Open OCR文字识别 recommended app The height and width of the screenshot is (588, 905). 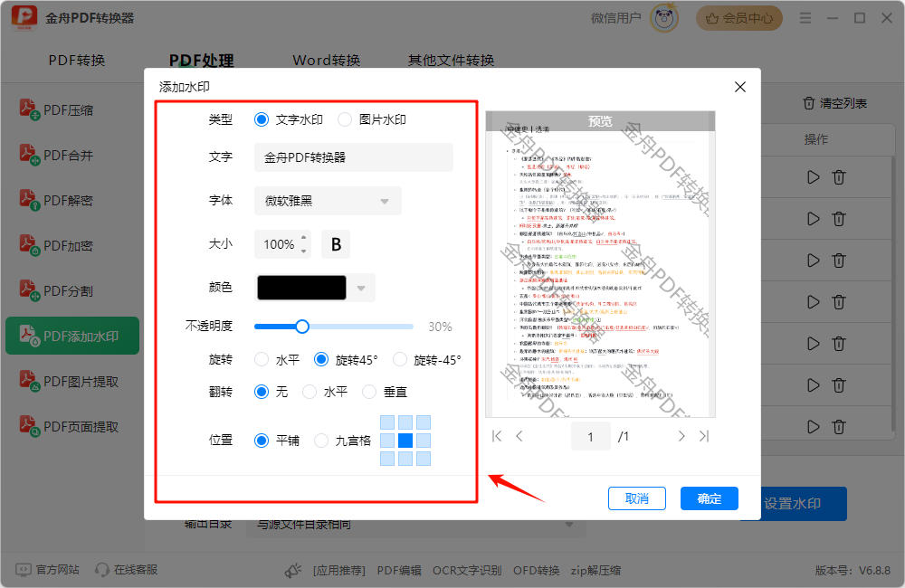click(x=467, y=571)
